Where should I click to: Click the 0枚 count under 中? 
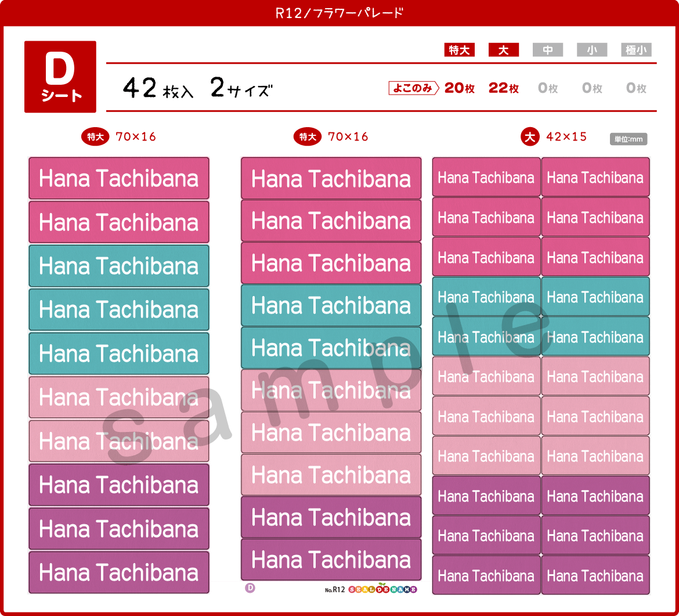pos(548,88)
